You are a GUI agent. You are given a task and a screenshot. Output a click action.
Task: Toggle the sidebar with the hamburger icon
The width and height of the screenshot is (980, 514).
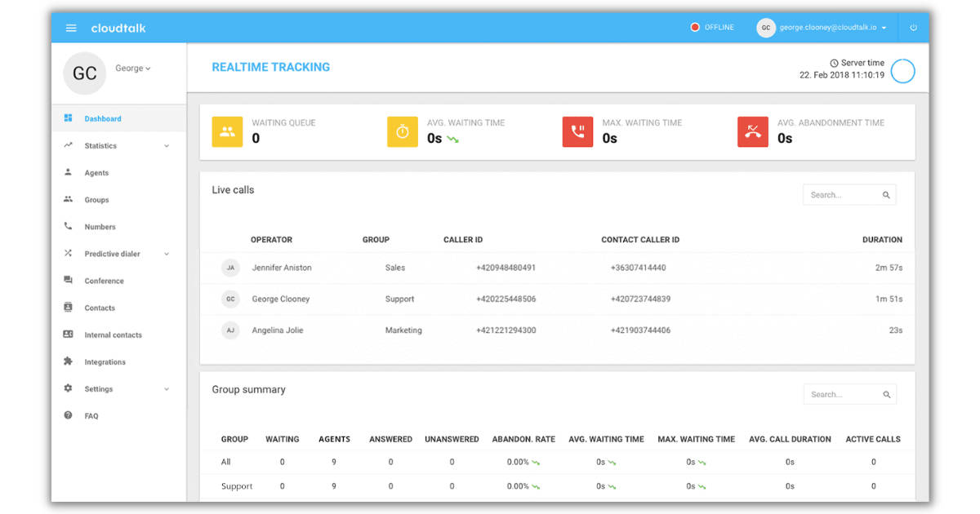(71, 27)
